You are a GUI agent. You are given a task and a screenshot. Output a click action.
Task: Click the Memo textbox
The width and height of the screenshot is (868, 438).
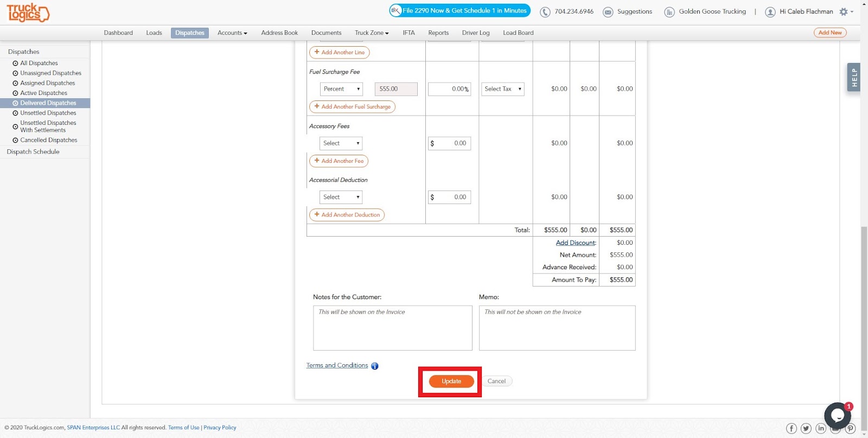click(557, 328)
